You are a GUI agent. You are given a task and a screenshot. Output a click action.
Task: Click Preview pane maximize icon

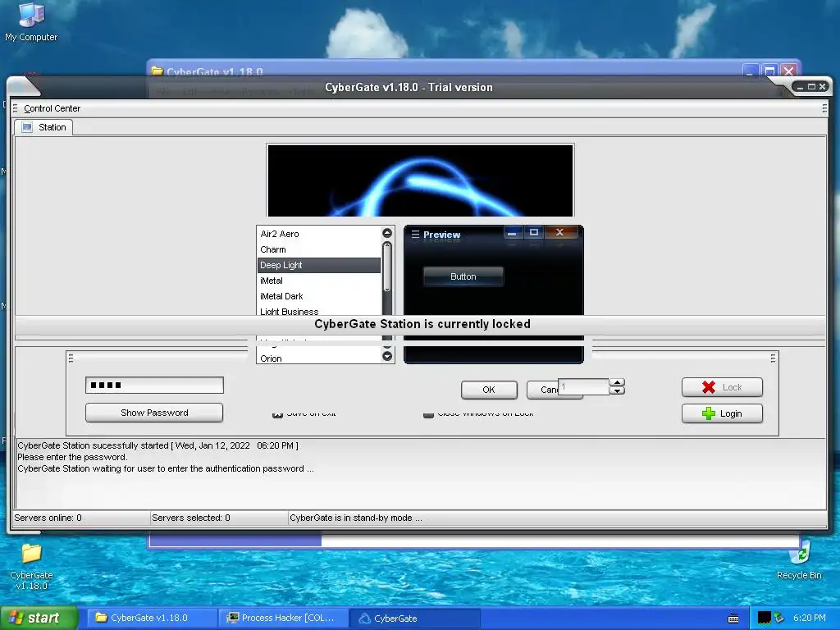(x=533, y=232)
